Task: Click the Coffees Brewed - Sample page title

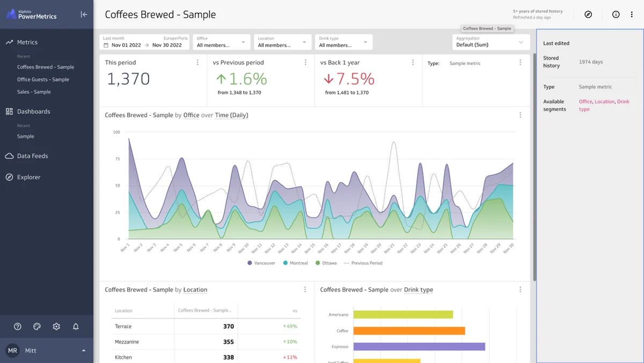Action: [160, 14]
